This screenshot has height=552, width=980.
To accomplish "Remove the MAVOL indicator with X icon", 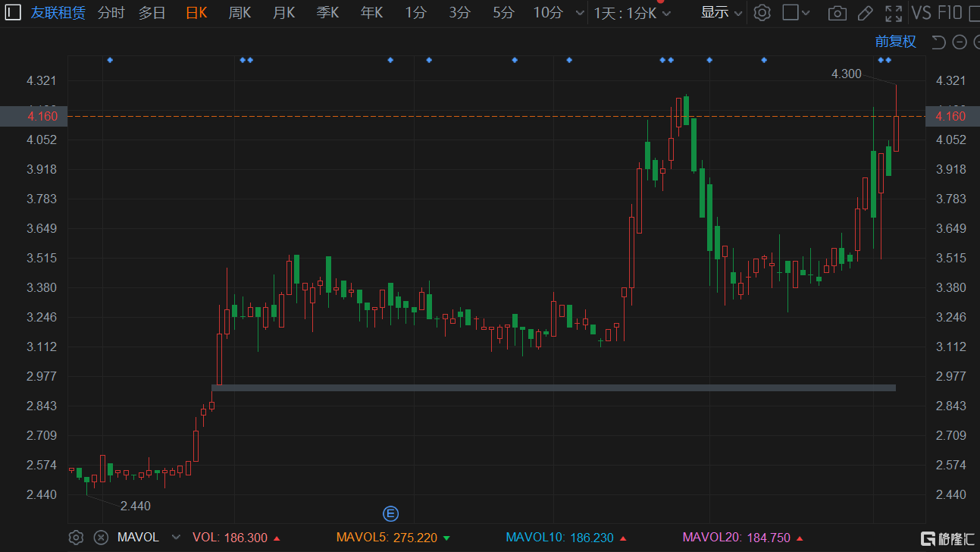I will coord(101,538).
